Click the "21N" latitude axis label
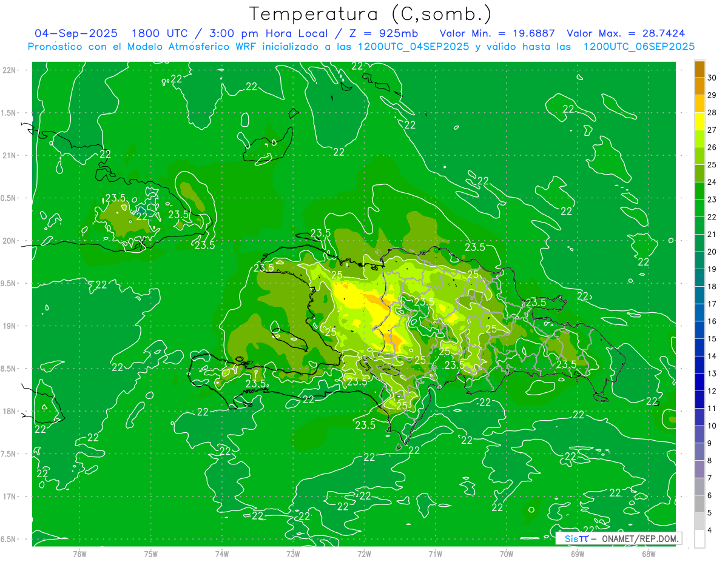This screenshot has width=728, height=562. 9,155
